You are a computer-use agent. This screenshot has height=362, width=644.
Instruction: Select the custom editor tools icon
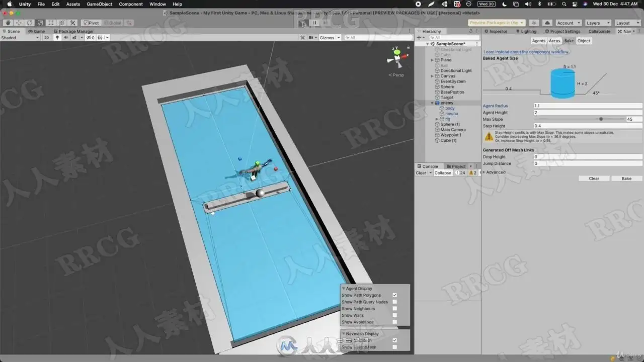[73, 23]
